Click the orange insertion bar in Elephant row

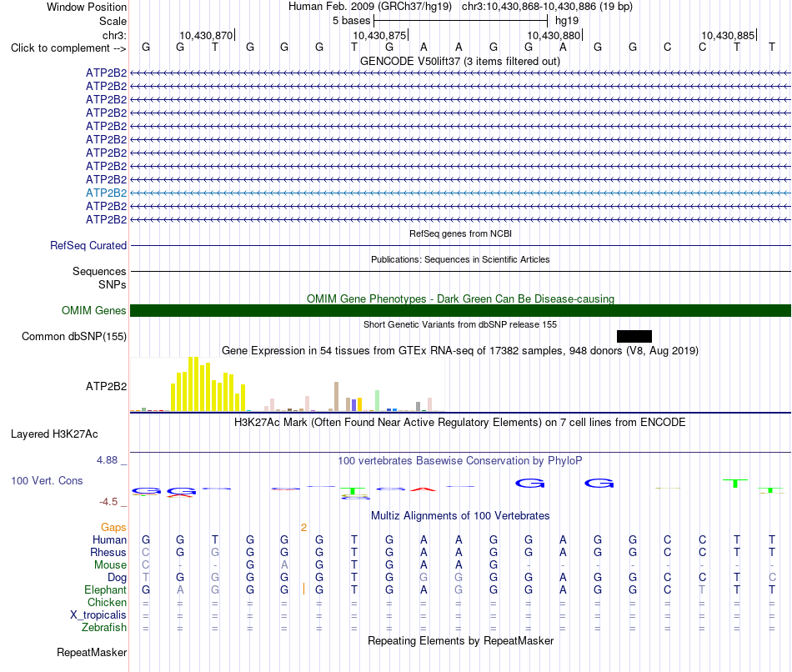pyautogui.click(x=303, y=589)
